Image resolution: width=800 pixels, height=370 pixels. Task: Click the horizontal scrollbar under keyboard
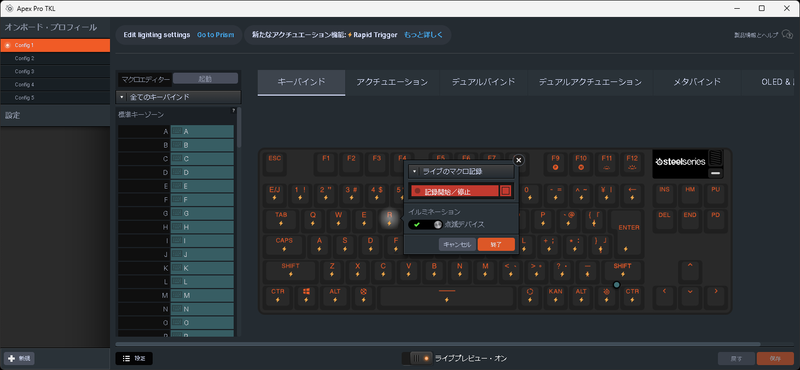(438, 344)
